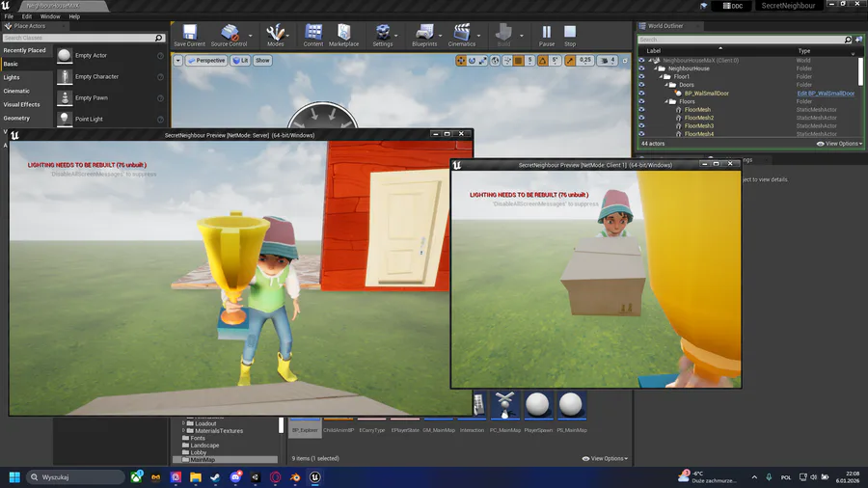This screenshot has height=488, width=868.
Task: Toggle visibility eye for FloorMesh2
Action: pos(641,118)
